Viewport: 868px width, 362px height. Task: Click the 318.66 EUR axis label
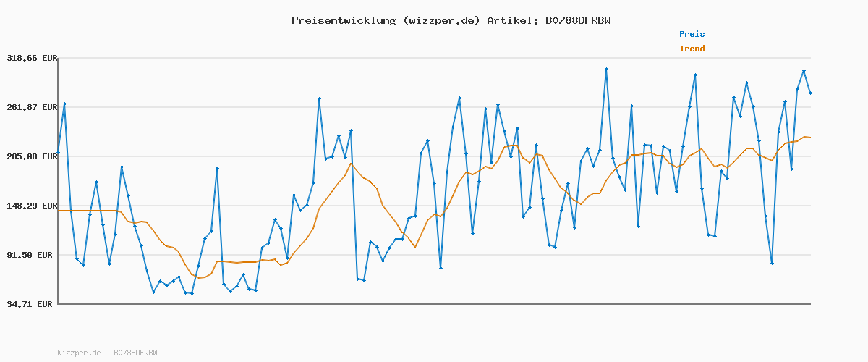coord(31,58)
